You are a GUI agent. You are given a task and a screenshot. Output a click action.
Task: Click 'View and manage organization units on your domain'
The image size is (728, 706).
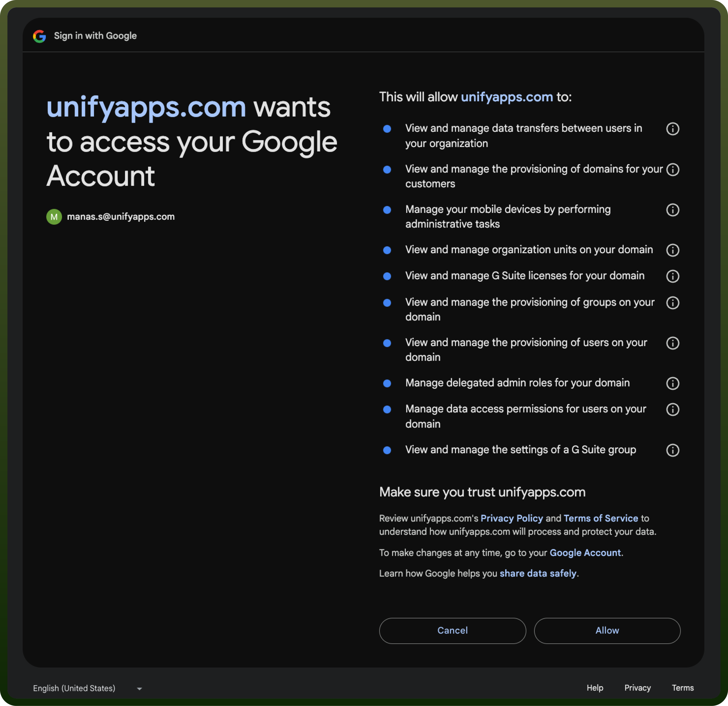click(529, 249)
